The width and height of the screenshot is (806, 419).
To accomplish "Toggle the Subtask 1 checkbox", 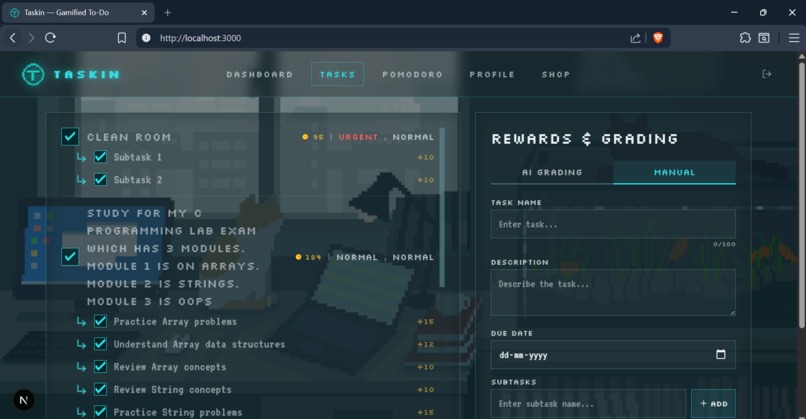I will click(100, 157).
